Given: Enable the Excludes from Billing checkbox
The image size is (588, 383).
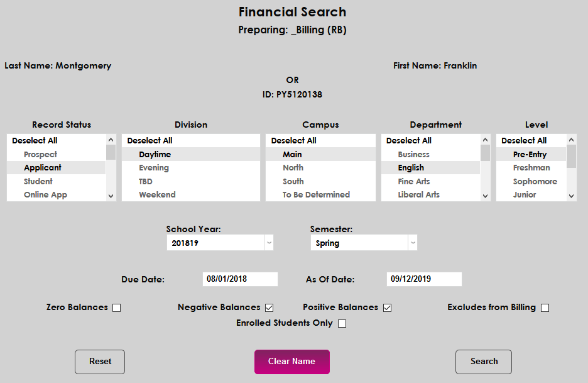Looking at the screenshot, I should (545, 308).
